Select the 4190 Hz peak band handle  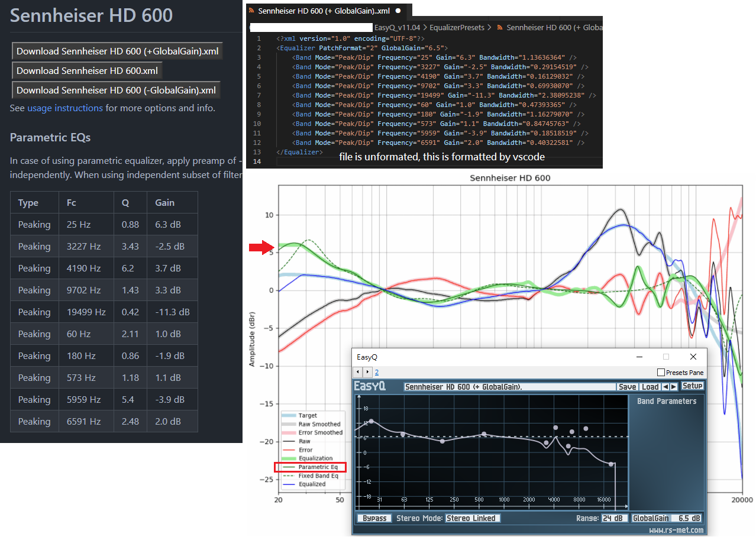(555, 428)
